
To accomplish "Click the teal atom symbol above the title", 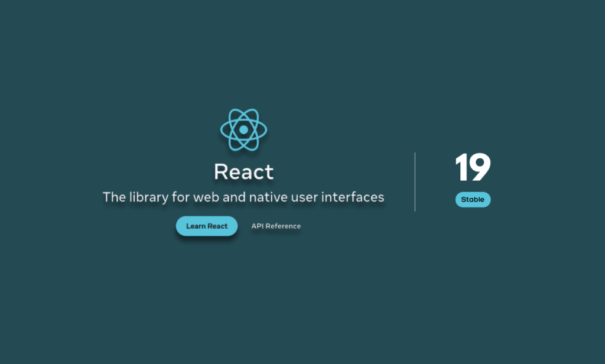I will click(x=243, y=131).
